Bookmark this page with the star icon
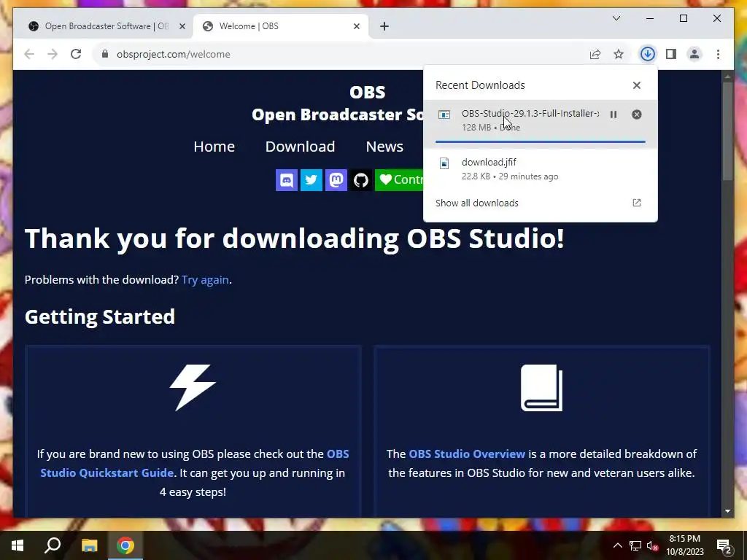This screenshot has width=747, height=560. 619,54
